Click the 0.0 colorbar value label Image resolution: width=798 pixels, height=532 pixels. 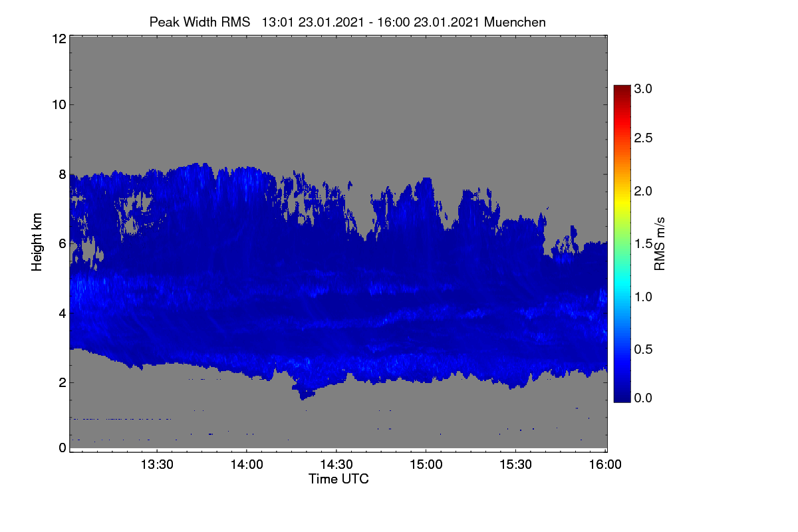(643, 398)
